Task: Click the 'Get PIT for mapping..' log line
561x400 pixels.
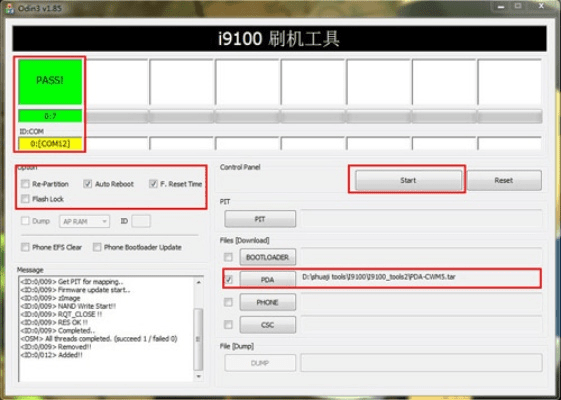Action: pyautogui.click(x=72, y=282)
